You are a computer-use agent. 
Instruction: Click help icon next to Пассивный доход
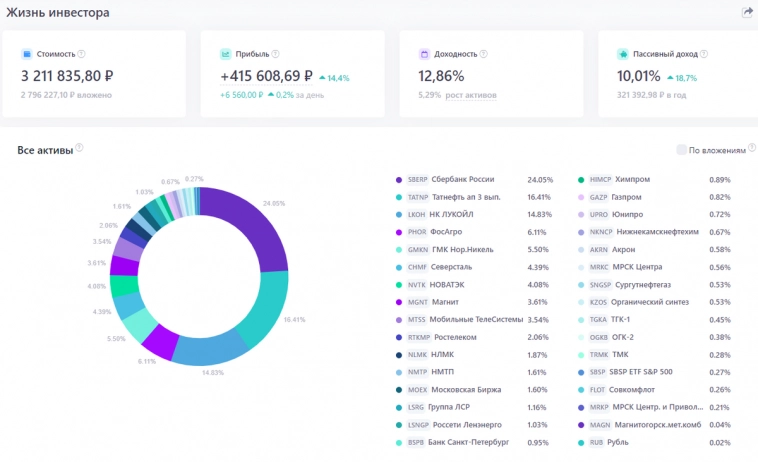tap(704, 54)
